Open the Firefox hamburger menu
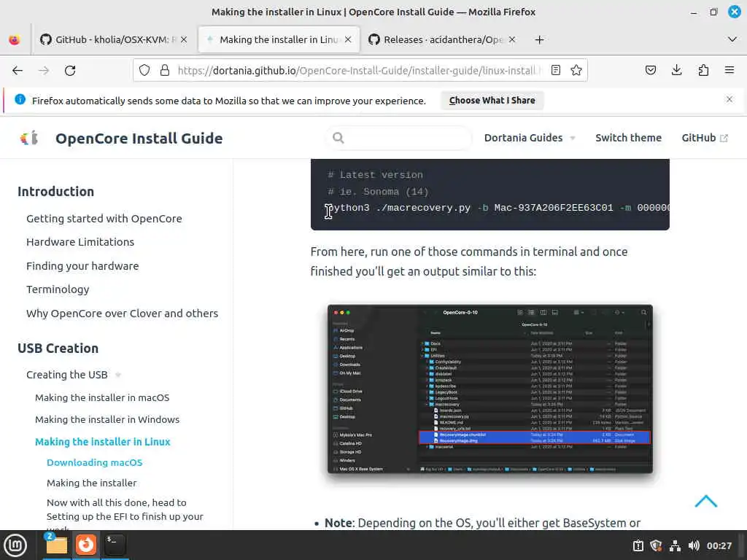 (x=729, y=71)
